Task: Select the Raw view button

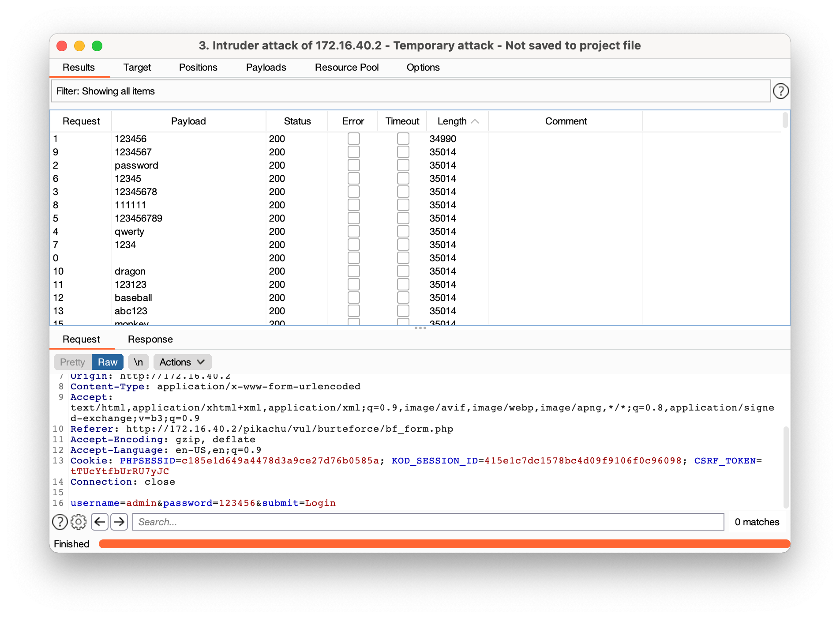Action: pos(107,362)
